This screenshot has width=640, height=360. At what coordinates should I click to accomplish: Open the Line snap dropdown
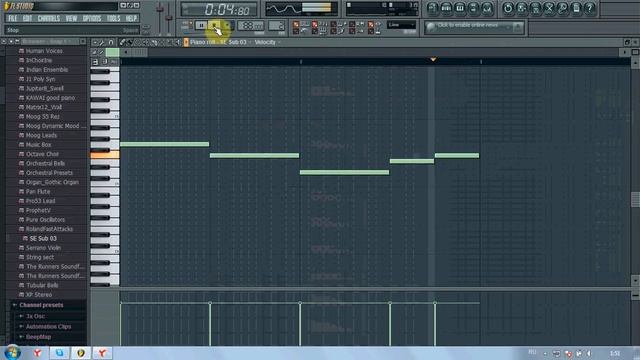(401, 25)
